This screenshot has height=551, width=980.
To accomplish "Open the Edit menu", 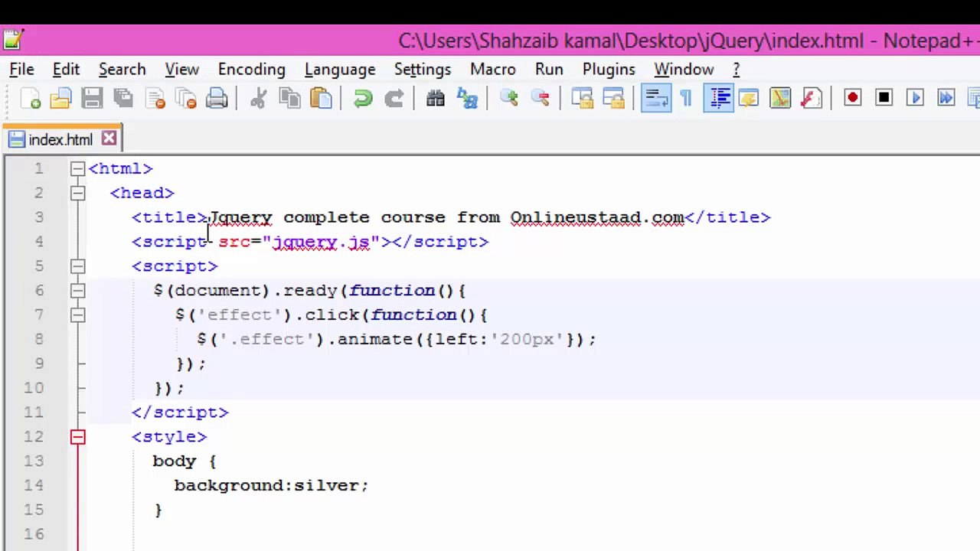I will pos(66,69).
